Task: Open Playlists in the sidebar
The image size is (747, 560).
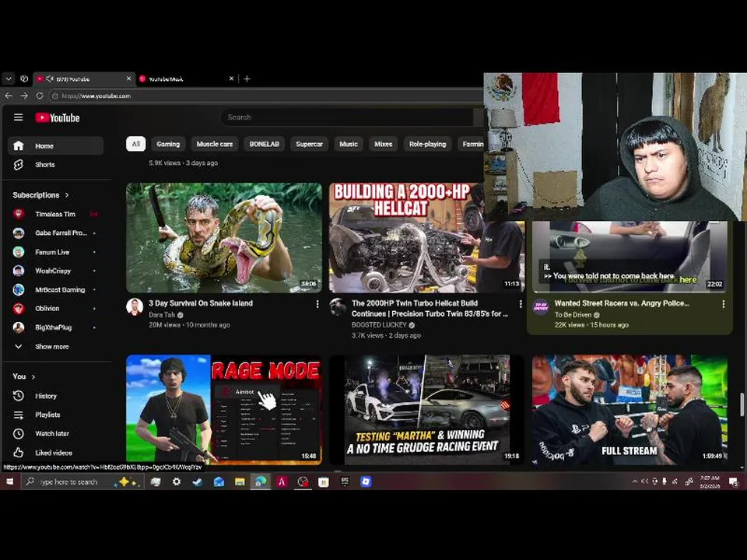Action: [55, 415]
